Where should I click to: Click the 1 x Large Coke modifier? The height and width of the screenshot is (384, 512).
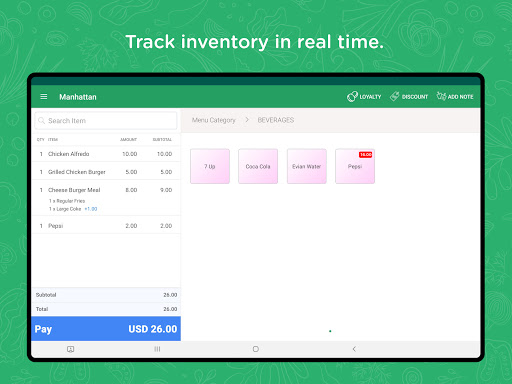(65, 209)
